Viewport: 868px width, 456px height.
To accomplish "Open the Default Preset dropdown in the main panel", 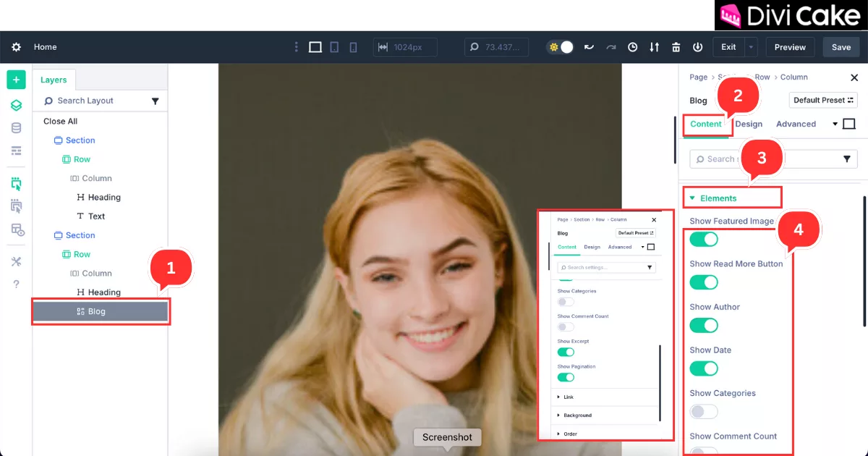I will coord(823,101).
